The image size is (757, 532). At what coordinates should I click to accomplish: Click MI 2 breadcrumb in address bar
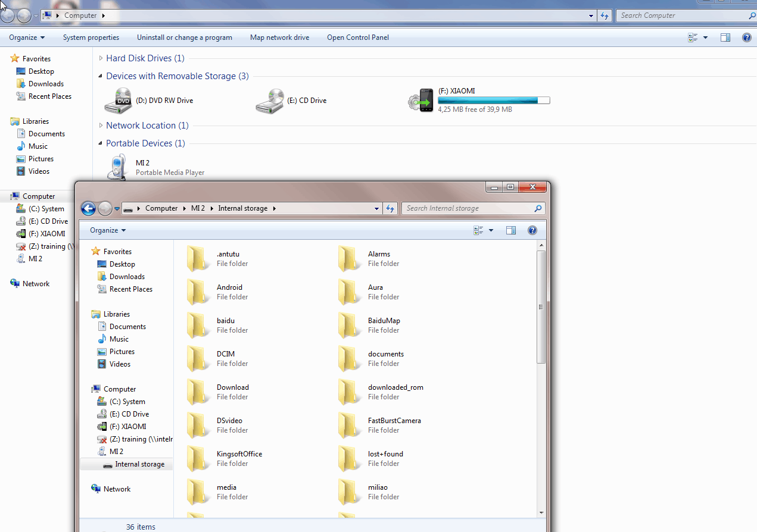198,208
